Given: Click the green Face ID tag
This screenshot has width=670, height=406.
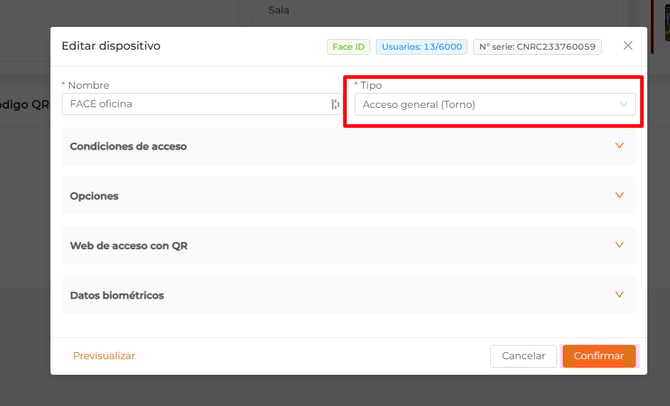Looking at the screenshot, I should (x=348, y=46).
